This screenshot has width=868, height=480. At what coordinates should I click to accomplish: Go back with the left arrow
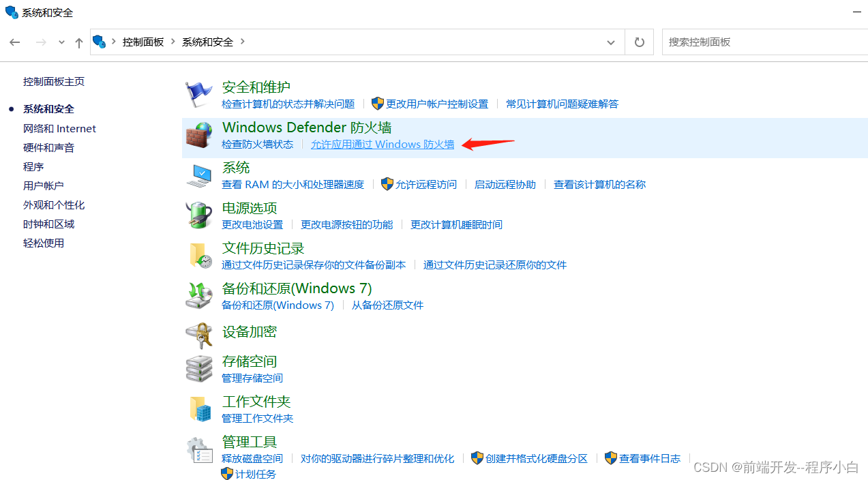pos(15,42)
